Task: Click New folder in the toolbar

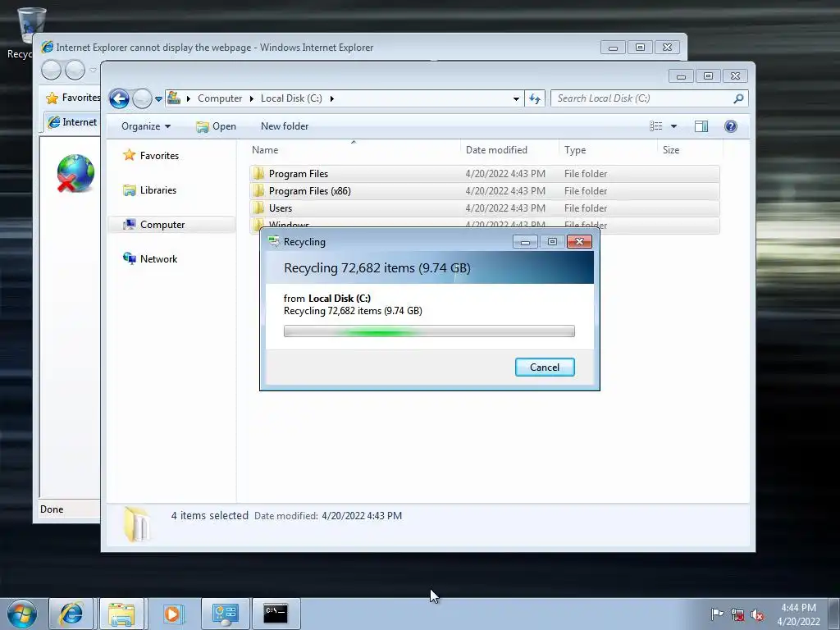Action: click(285, 126)
